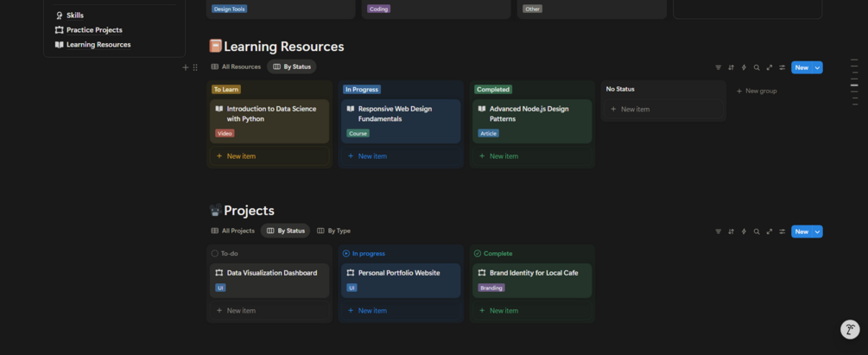The height and width of the screenshot is (355, 868).
Task: Click the yellow To Learn status tag
Action: coord(226,89)
